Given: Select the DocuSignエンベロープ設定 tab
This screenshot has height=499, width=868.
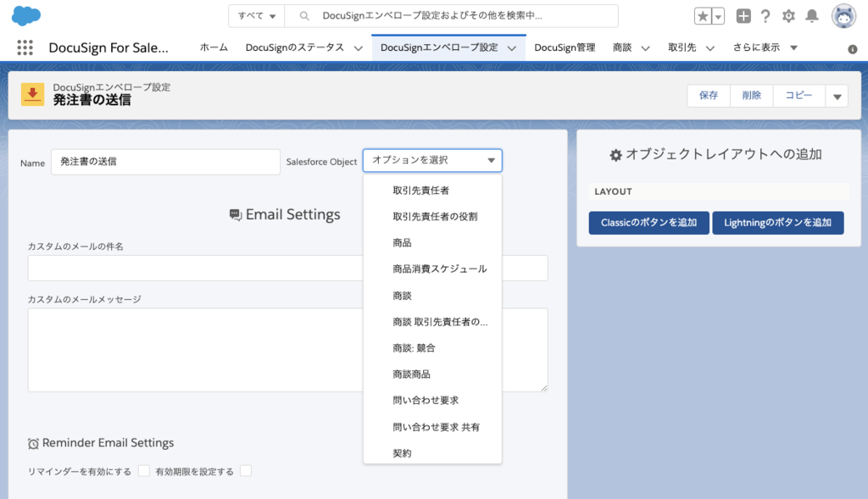Looking at the screenshot, I should (439, 47).
